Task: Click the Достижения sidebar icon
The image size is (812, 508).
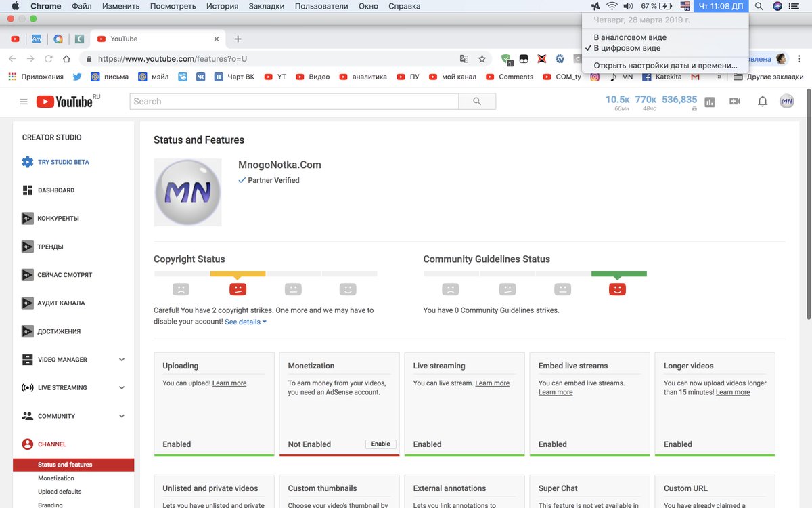Action: tap(27, 331)
